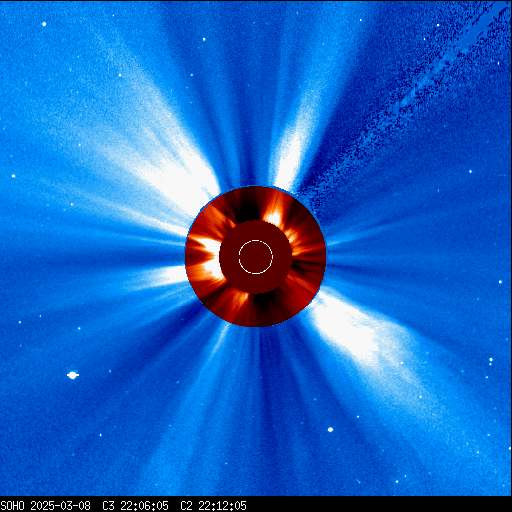Click the 2025-03-08 date text
The width and height of the screenshot is (512, 512).
pyautogui.click(x=60, y=506)
